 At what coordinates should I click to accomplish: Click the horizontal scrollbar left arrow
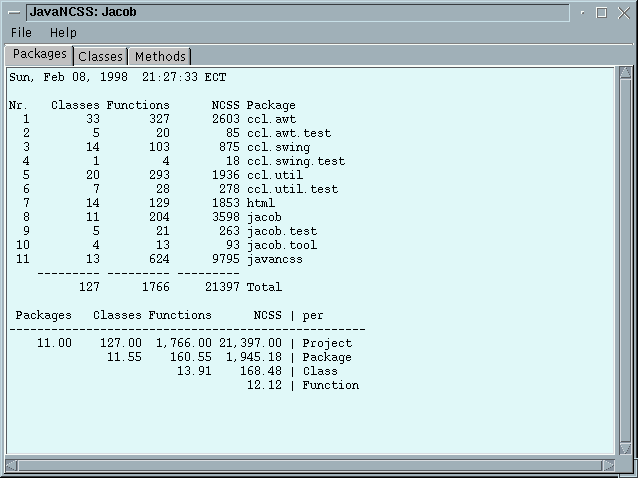(11, 465)
